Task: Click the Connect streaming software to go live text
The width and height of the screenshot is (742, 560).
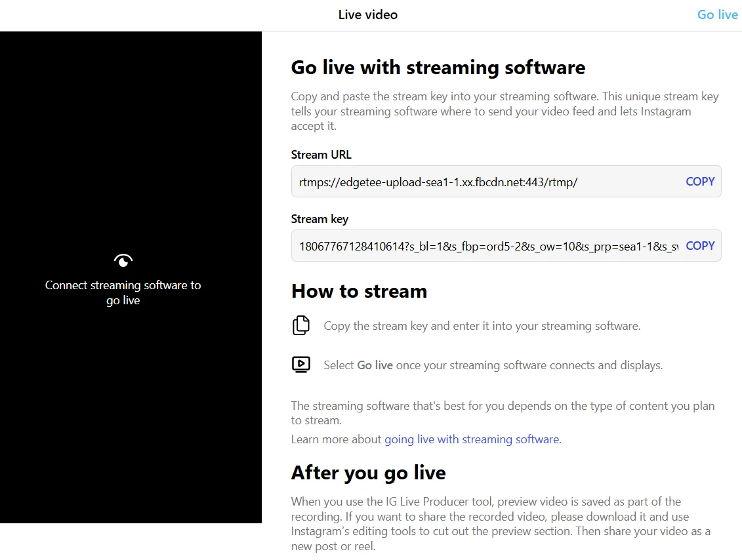Action: (x=123, y=292)
